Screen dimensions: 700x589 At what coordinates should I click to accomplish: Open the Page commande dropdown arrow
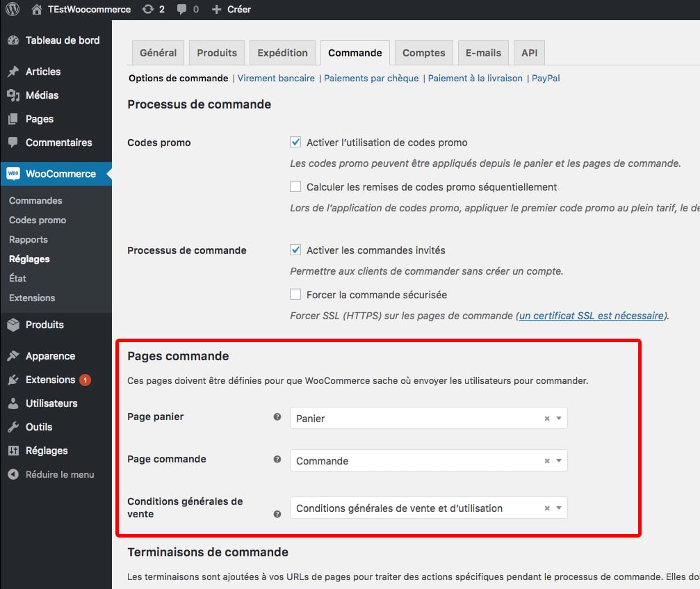point(559,461)
